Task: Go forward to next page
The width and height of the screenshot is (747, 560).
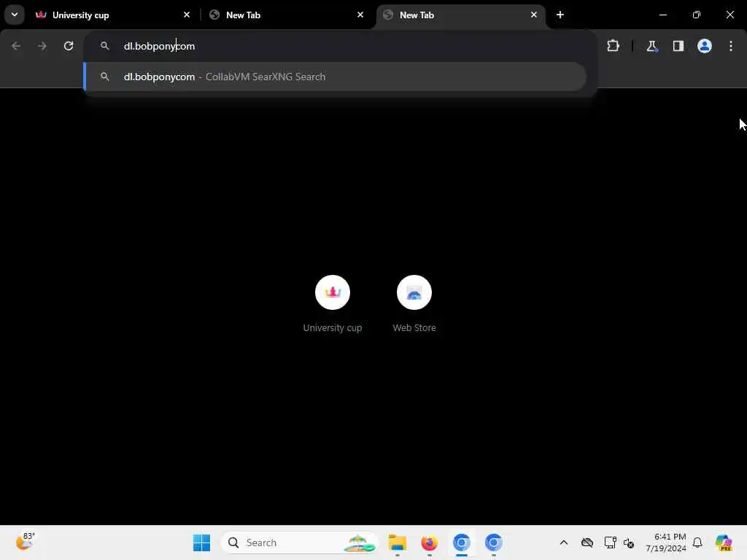Action: (x=42, y=46)
